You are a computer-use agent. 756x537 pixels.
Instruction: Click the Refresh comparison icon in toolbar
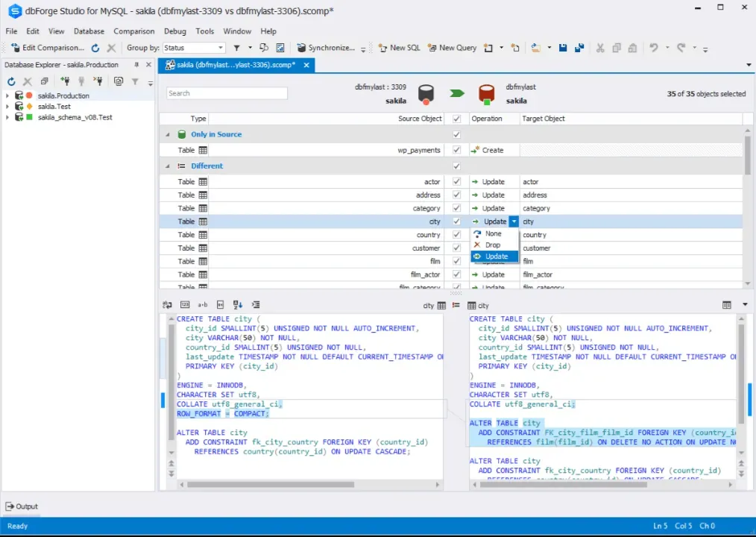[x=95, y=48]
